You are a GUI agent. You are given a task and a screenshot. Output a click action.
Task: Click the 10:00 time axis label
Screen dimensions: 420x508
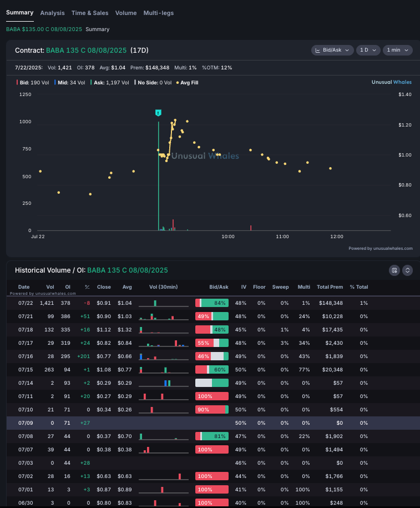point(228,237)
